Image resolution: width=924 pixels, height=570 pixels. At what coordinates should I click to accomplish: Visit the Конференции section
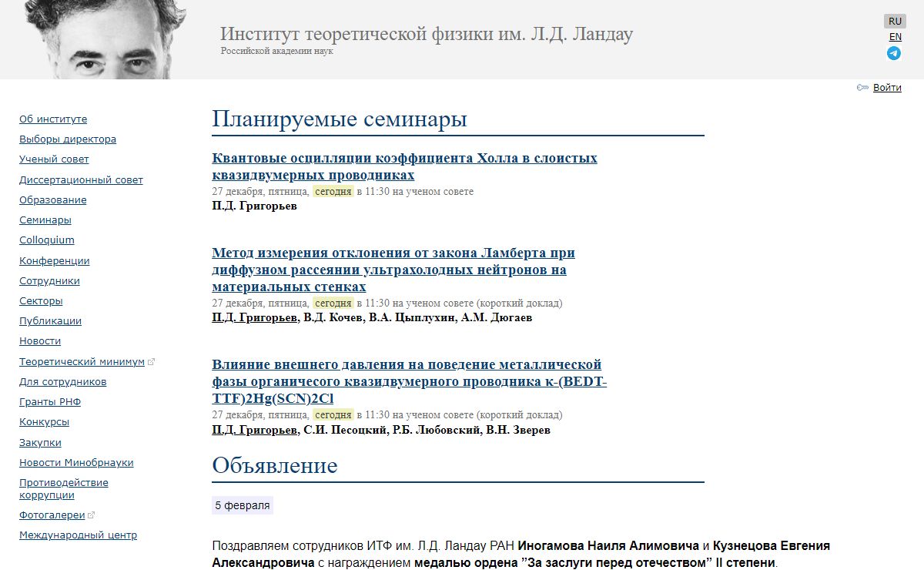pos(55,261)
